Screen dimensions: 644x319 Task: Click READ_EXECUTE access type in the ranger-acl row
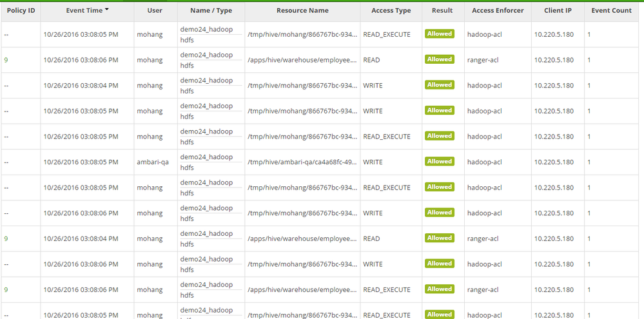[x=387, y=289]
